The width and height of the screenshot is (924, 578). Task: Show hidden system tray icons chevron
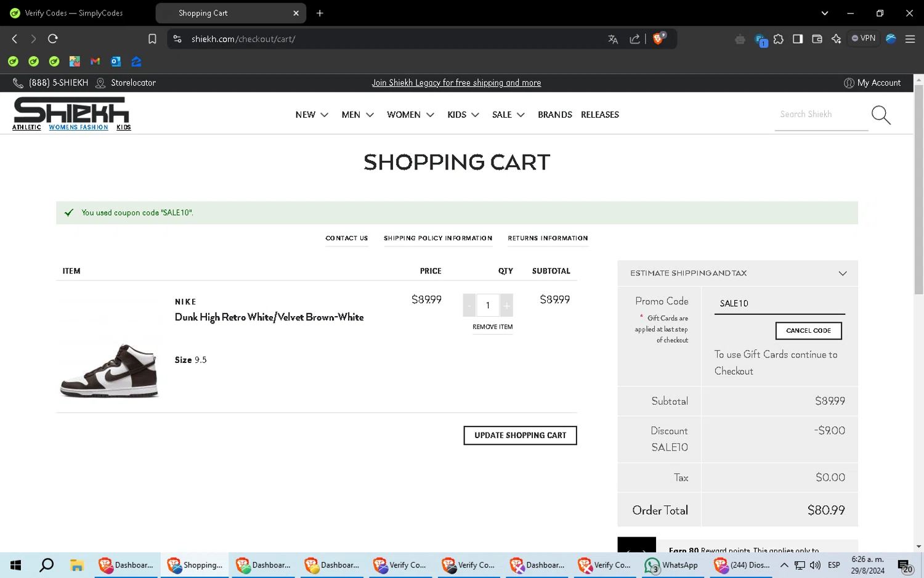tap(784, 565)
